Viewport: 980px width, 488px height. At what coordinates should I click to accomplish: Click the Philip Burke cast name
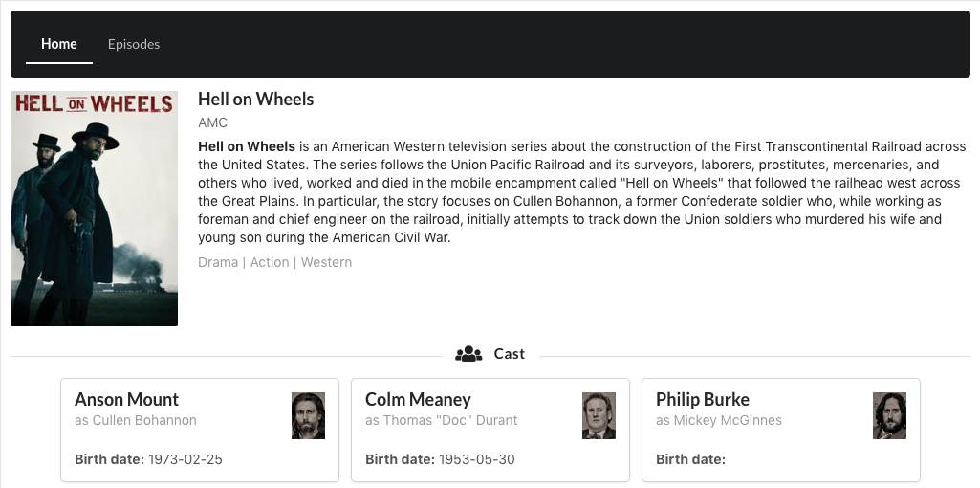point(703,399)
